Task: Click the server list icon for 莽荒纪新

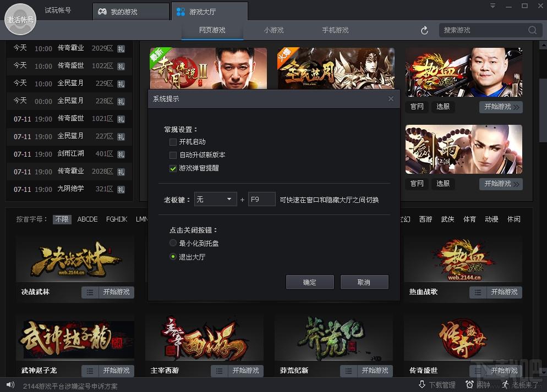Action: 348,371
